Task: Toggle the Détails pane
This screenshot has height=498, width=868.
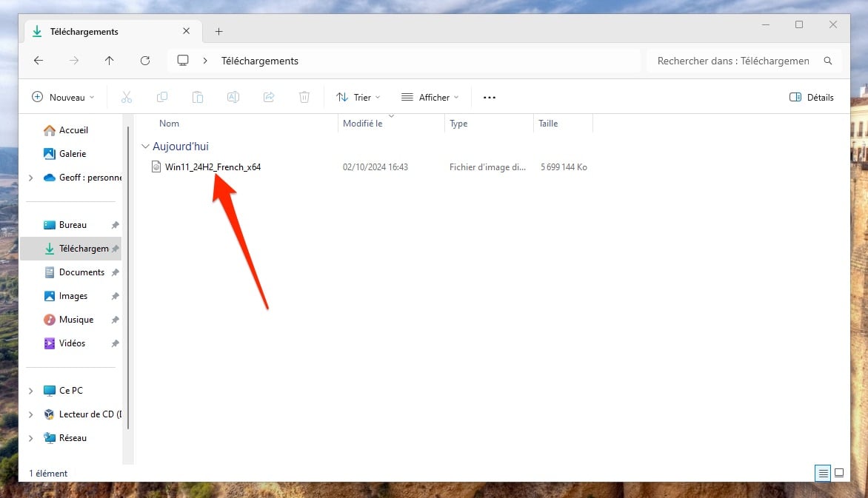Action: click(x=811, y=98)
